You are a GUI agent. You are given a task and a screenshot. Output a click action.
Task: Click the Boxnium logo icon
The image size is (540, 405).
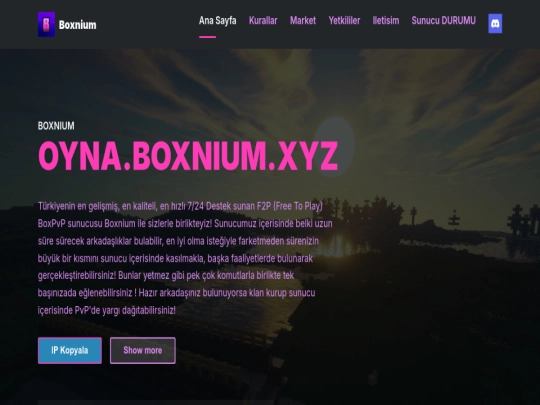coord(46,24)
